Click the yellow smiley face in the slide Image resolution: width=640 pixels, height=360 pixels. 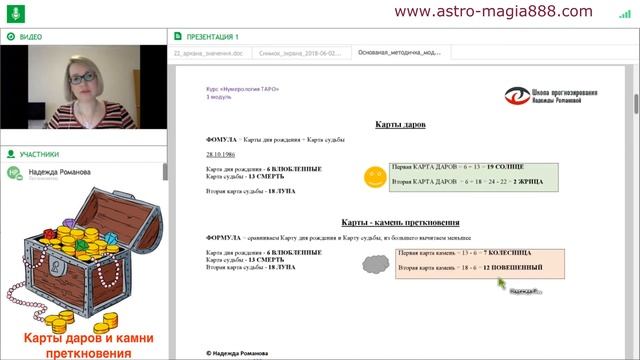tap(375, 177)
